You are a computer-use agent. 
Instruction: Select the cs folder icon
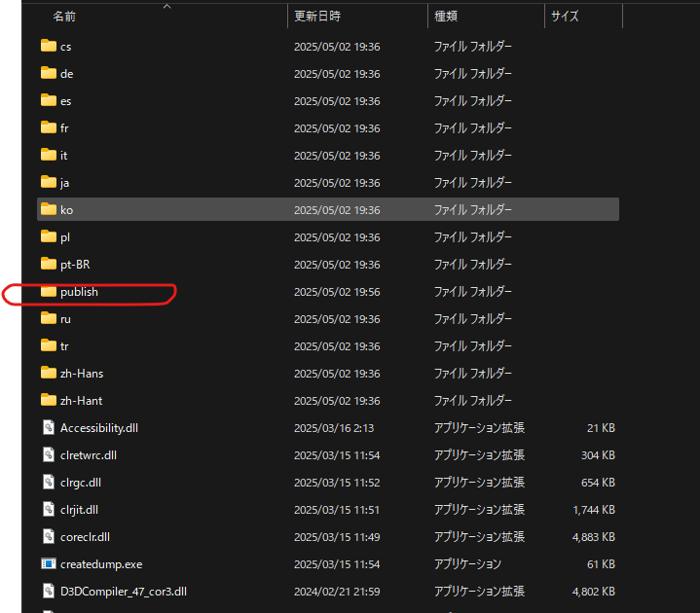tap(49, 46)
